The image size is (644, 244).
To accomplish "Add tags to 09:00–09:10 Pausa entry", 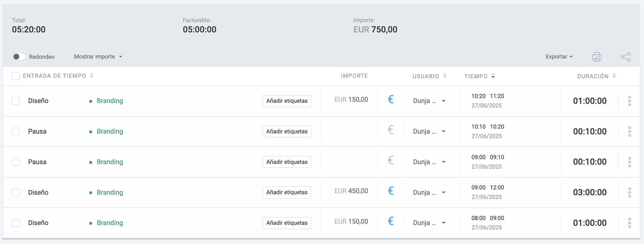I will 287,162.
